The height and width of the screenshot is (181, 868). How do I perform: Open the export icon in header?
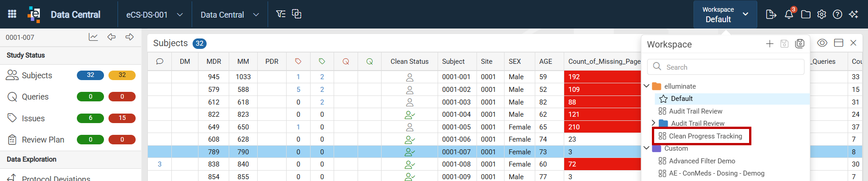tap(771, 14)
